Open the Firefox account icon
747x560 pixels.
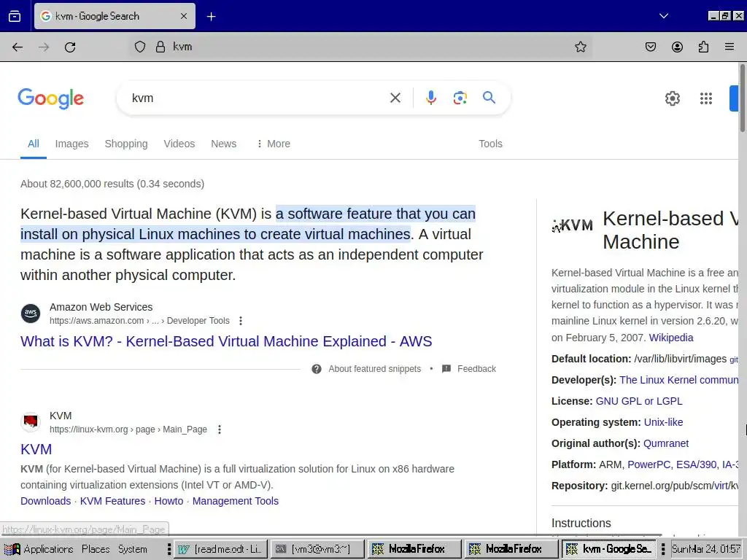click(x=677, y=47)
